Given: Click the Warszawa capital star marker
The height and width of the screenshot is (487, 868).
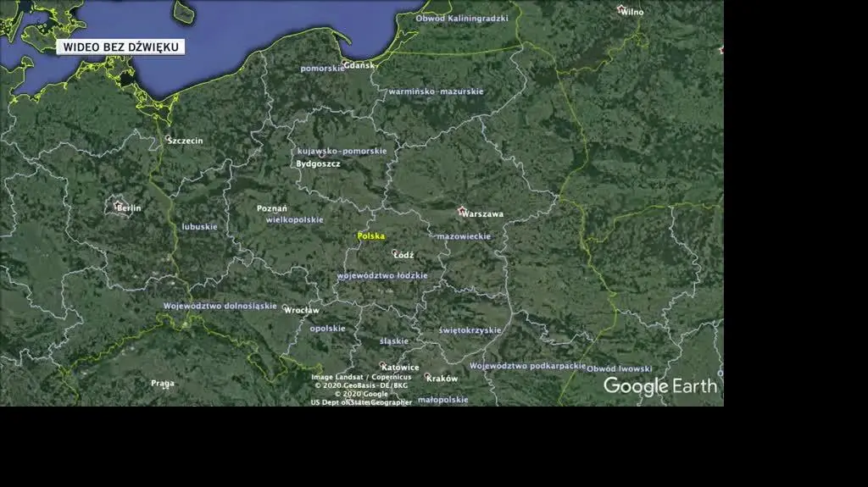Looking at the screenshot, I should point(462,210).
